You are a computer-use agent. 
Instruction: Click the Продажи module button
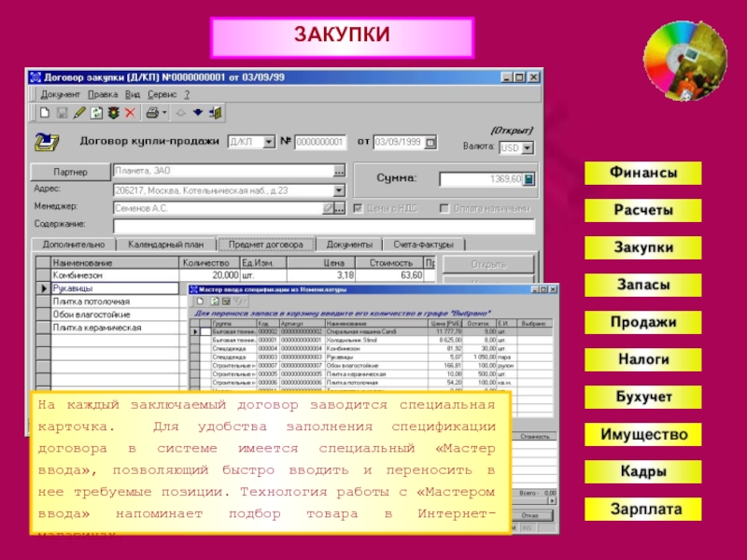pos(643,322)
